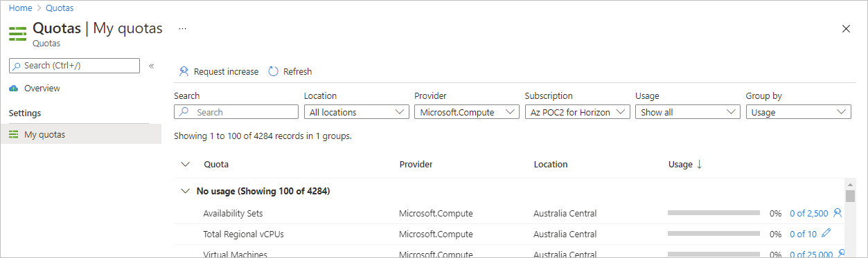Open the ellipsis more options menu

pos(182,29)
